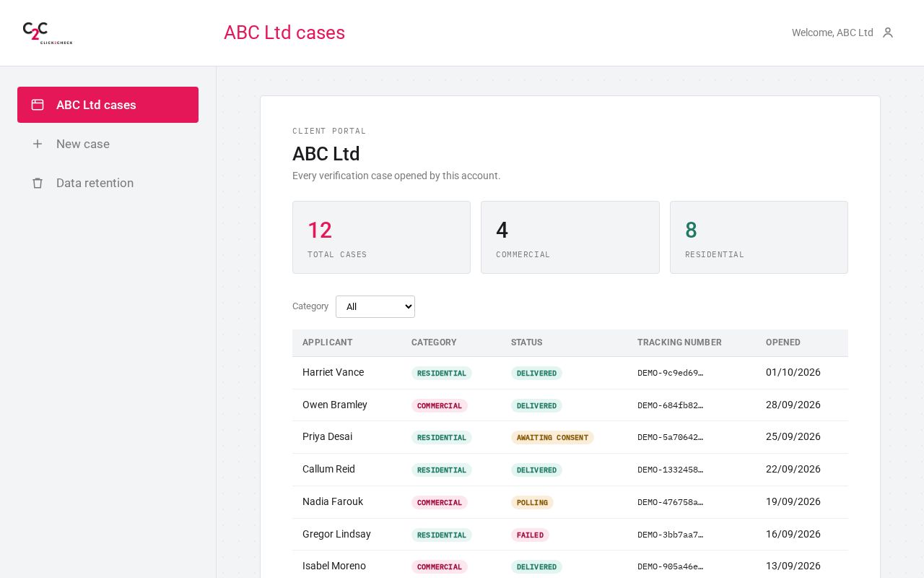This screenshot has width=924, height=578.
Task: Select the 4 Commercial card
Action: click(570, 237)
